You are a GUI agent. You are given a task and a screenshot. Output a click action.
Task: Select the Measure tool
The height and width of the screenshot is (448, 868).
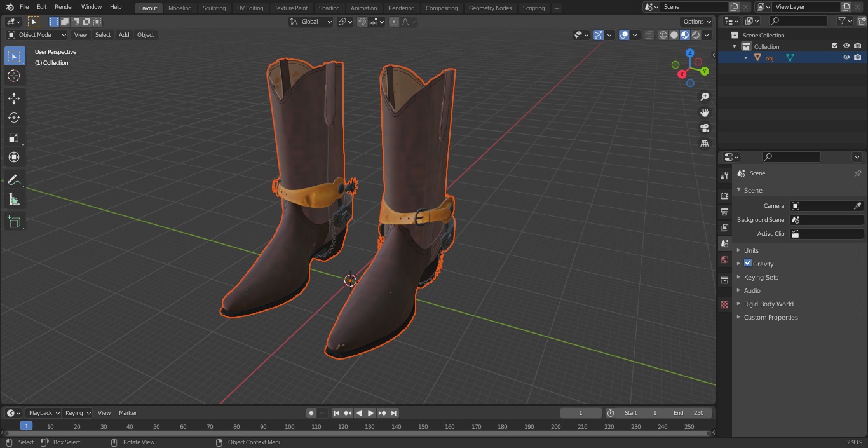14,200
